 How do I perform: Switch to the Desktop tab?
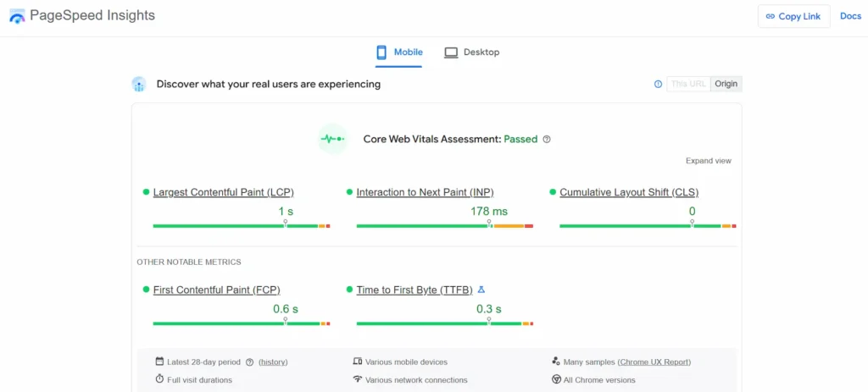click(471, 52)
